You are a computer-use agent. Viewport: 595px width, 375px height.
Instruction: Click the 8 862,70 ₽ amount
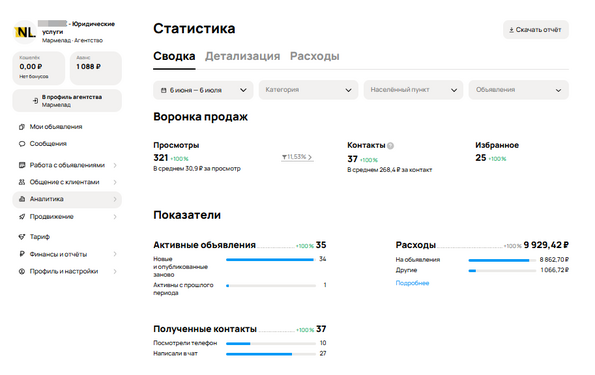coord(554,260)
